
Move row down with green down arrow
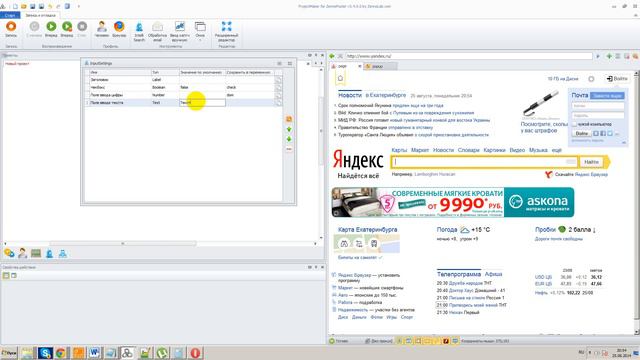pyautogui.click(x=289, y=140)
